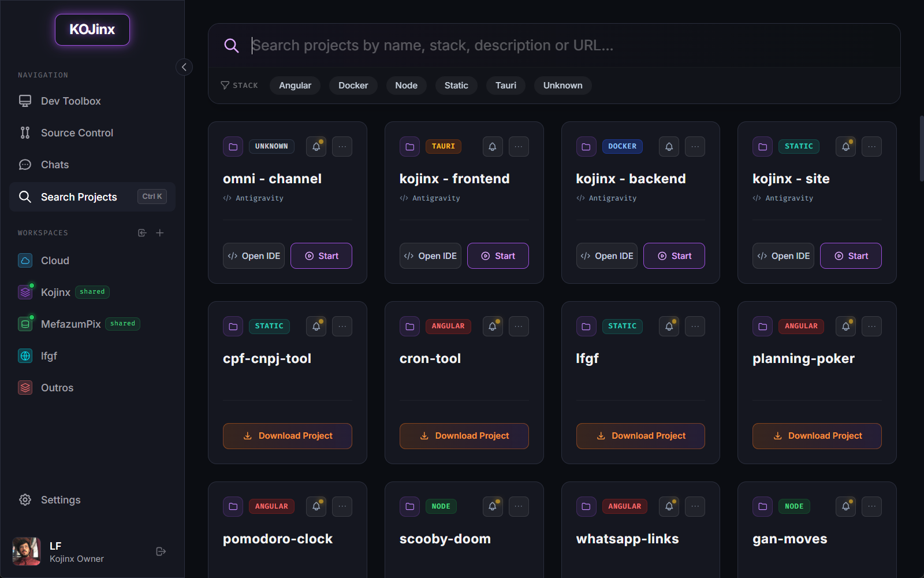Toggle notifications bell on kojinx - backend card
The image size is (924, 578).
coord(669,147)
